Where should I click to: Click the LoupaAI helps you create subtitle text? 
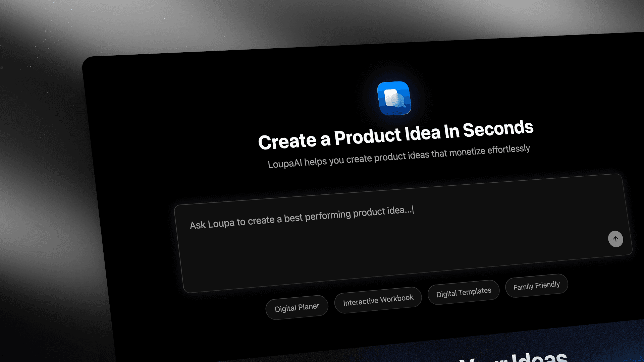[399, 157]
